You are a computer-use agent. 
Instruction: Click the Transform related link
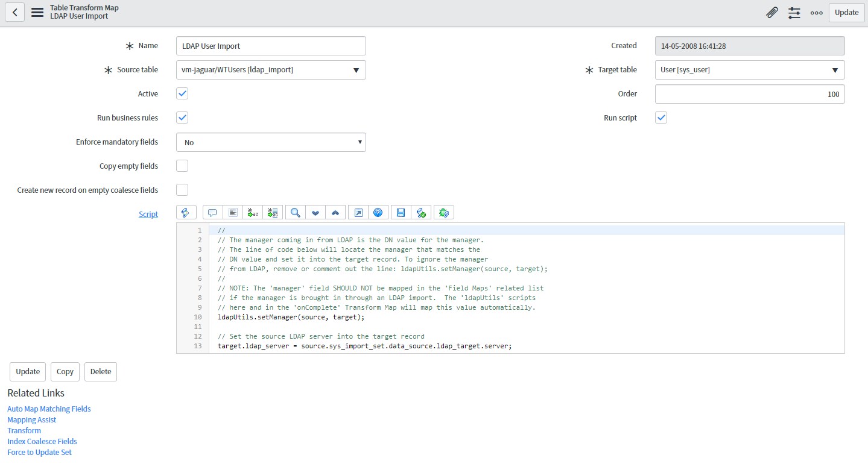24,430
